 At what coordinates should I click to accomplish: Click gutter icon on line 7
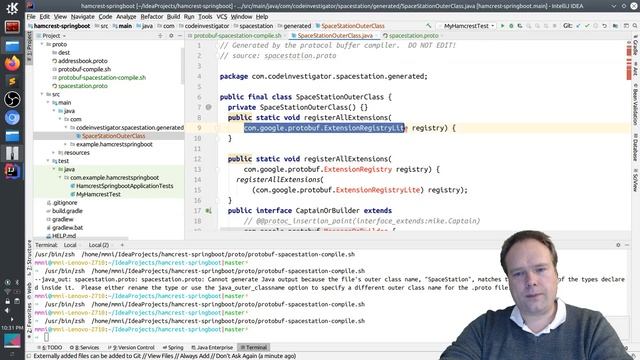click(209, 107)
